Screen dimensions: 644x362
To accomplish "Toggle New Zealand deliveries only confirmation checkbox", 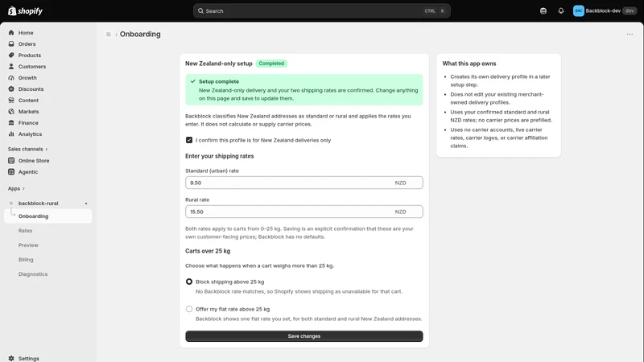I will 189,140.
